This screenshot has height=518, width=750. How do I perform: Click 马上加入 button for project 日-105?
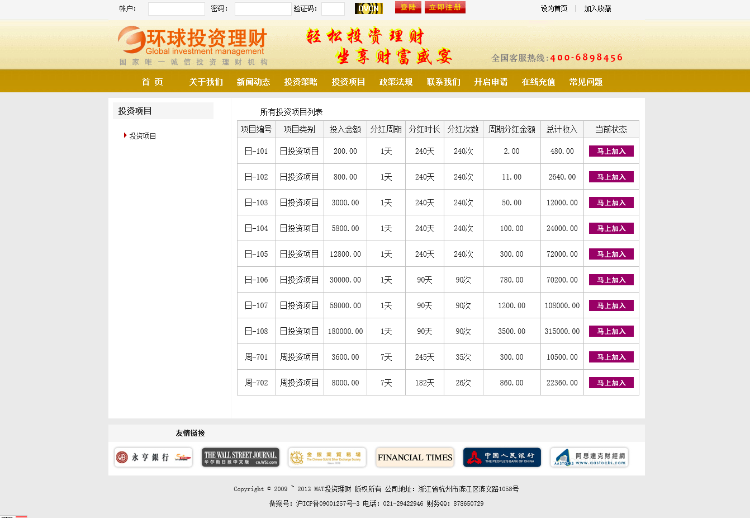pyautogui.click(x=611, y=254)
